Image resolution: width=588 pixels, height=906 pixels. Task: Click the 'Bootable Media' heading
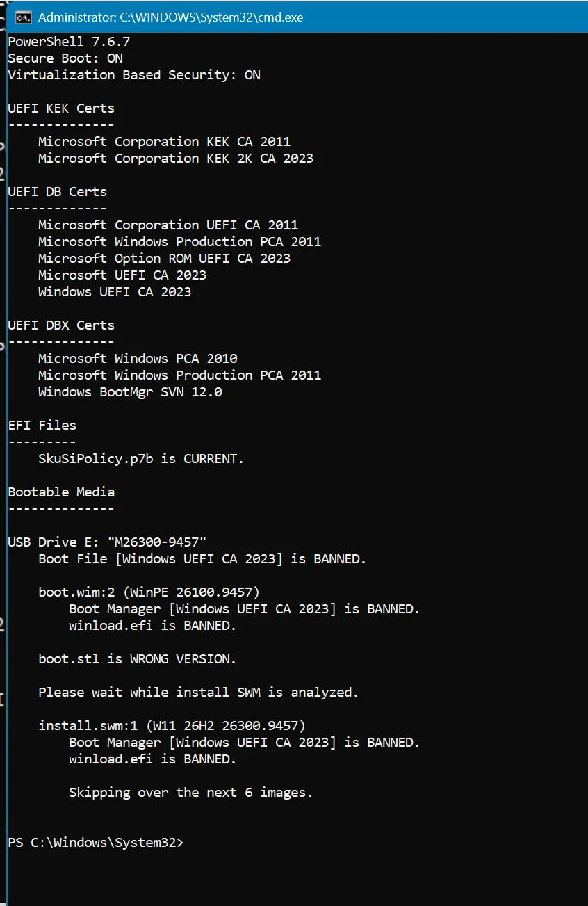click(x=61, y=492)
